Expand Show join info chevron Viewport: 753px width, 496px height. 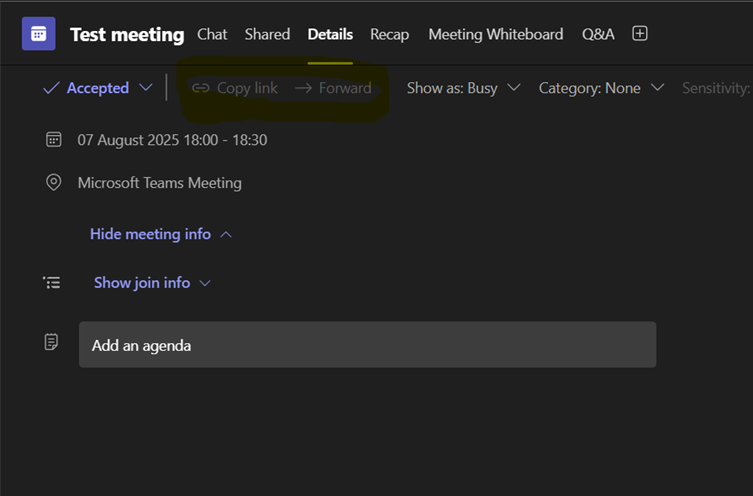coord(205,283)
